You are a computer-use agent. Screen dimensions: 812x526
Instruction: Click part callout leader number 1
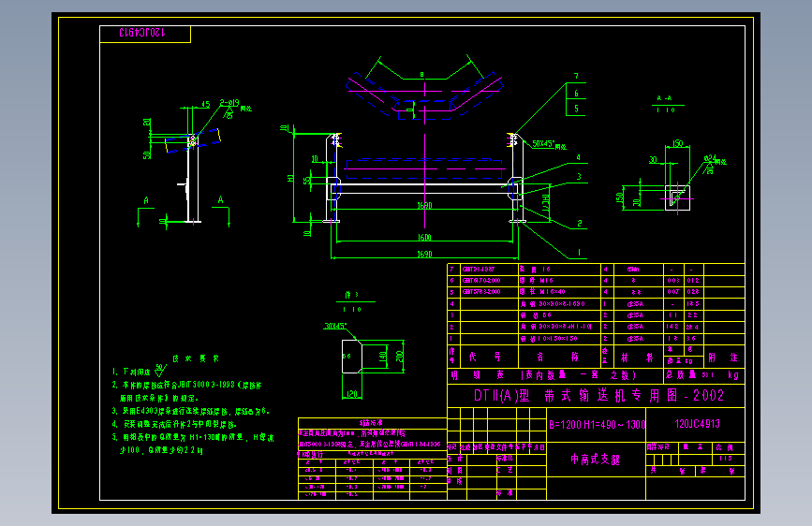[x=579, y=253]
